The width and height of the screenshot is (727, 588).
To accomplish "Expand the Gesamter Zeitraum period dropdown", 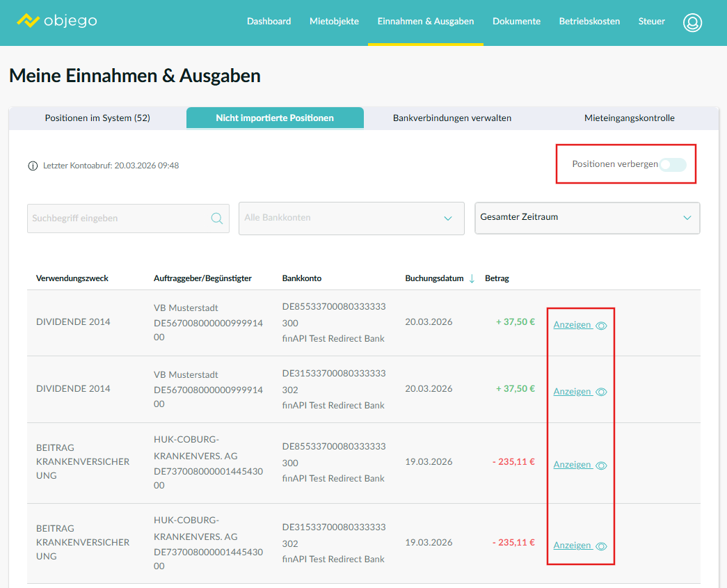I will pyautogui.click(x=587, y=218).
